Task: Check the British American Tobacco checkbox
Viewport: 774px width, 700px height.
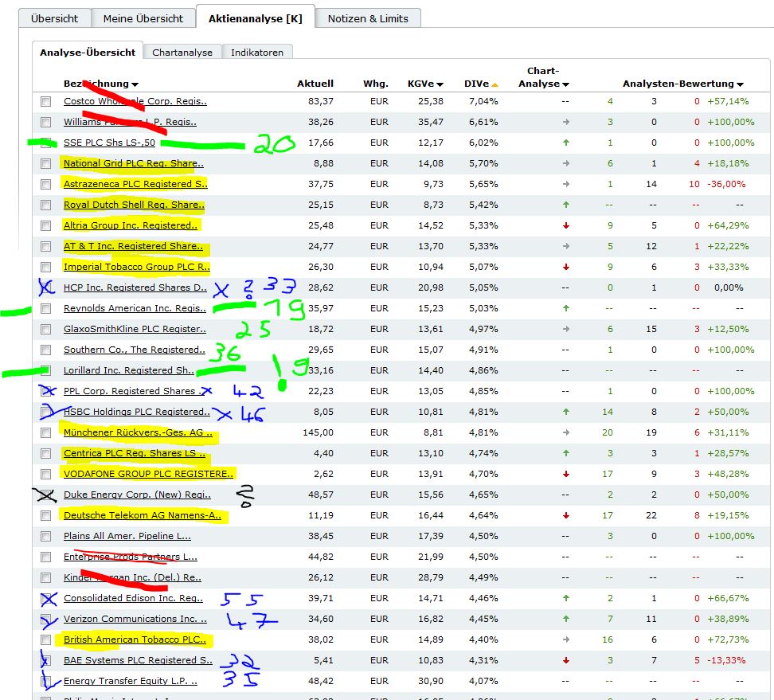Action: coord(46,640)
